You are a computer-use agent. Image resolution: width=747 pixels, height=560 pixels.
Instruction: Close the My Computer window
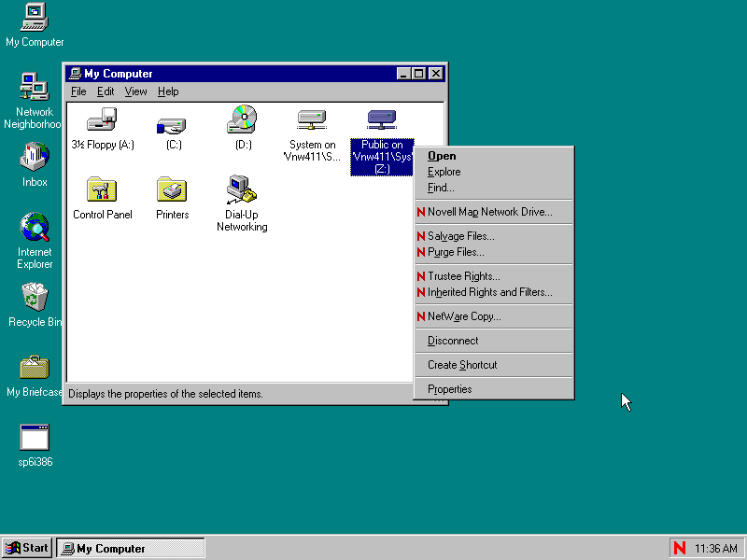pyautogui.click(x=436, y=74)
